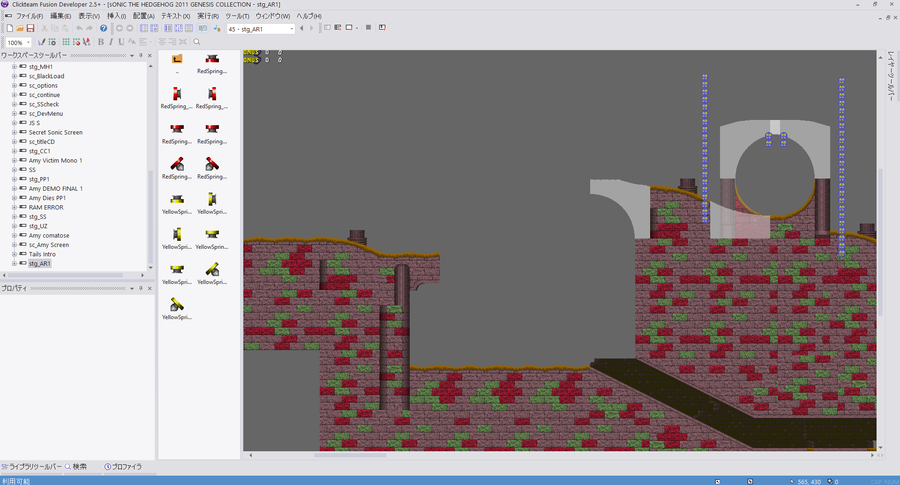Toggle the grid display button

click(66, 42)
